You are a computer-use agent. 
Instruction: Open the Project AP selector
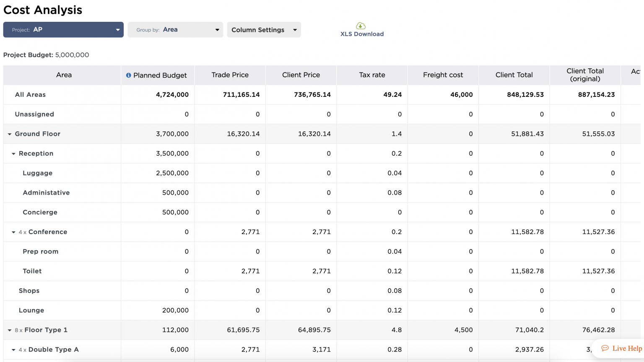coord(63,29)
